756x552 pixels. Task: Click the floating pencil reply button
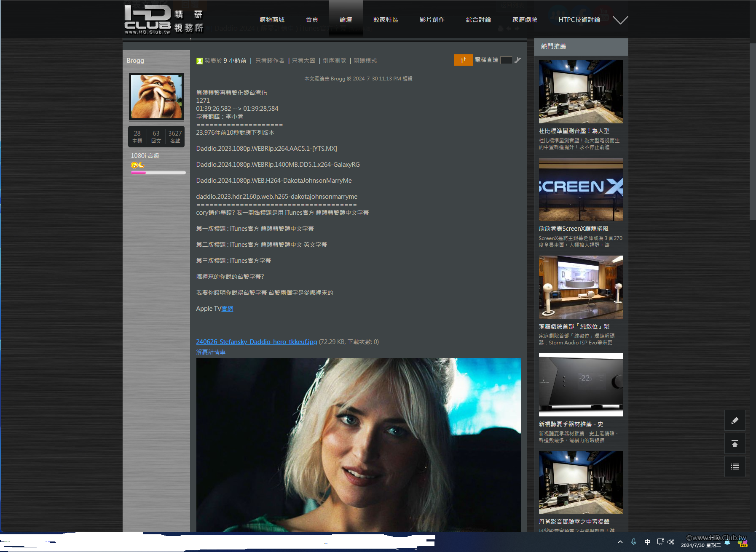pyautogui.click(x=735, y=420)
